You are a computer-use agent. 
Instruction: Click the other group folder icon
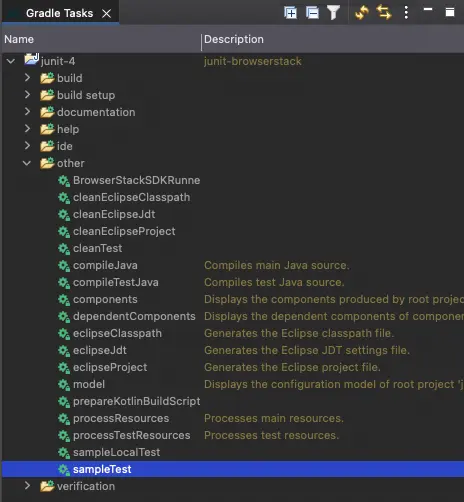coord(47,163)
